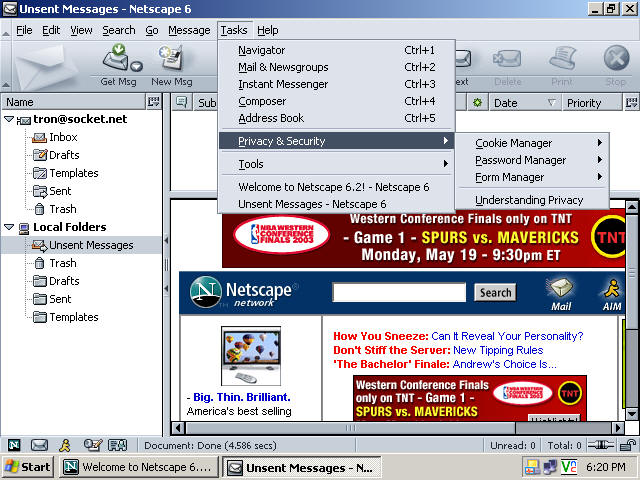Click the thread column icon in header
Viewport: 640px width, 480px height.
coord(181,102)
